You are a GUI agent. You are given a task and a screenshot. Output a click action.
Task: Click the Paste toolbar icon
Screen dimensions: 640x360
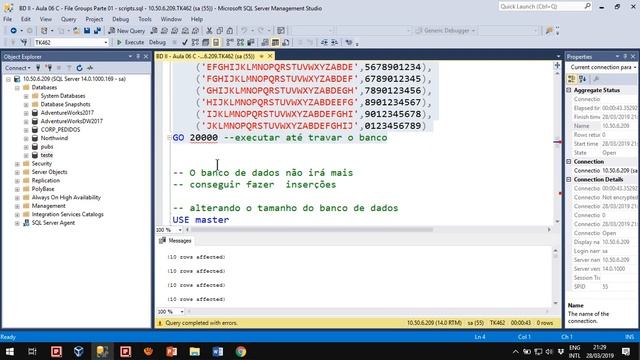point(230,31)
